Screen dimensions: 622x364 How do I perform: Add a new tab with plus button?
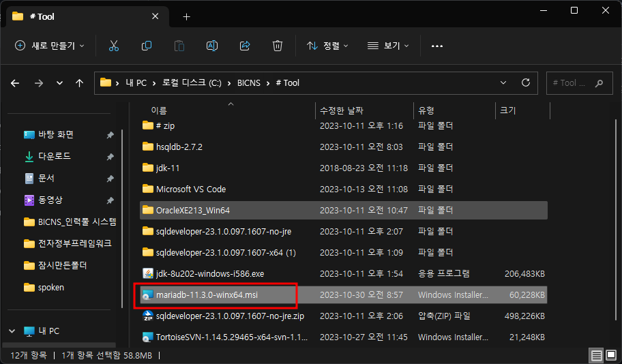point(186,16)
